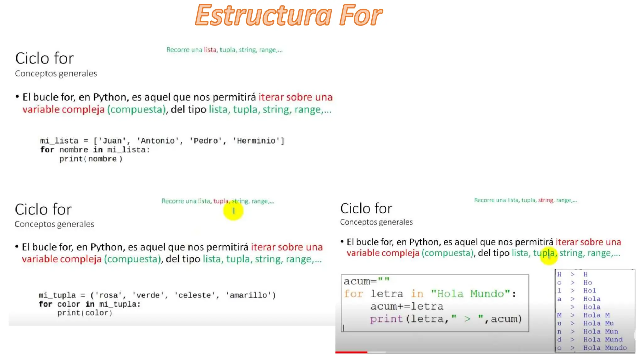The width and height of the screenshot is (644, 362).
Task: Click the top 'Recorre una lista, tupla' caption
Action: pos(224,50)
